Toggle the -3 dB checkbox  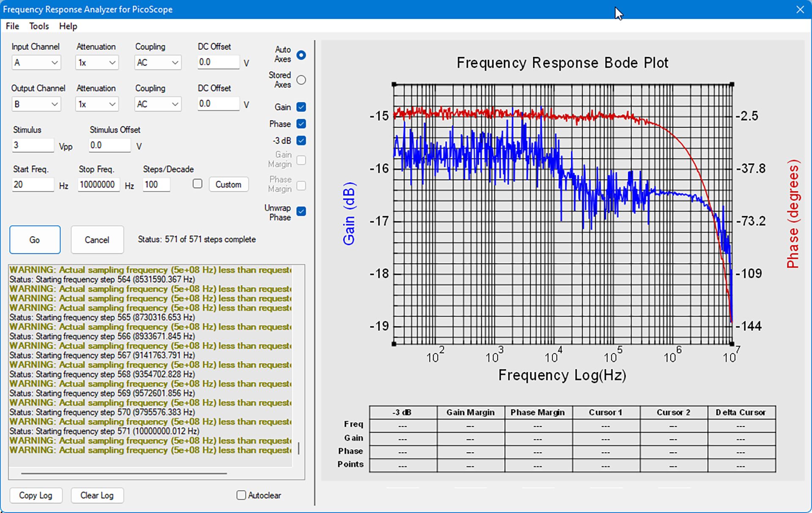coord(301,140)
